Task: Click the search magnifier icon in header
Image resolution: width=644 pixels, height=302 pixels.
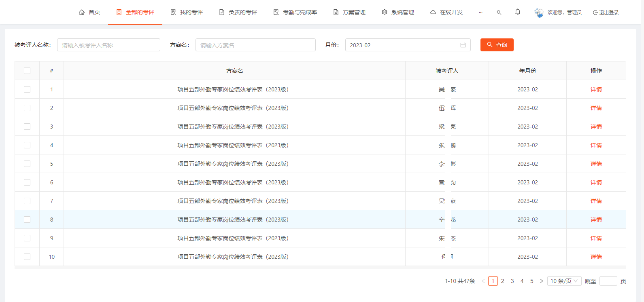Action: click(499, 13)
